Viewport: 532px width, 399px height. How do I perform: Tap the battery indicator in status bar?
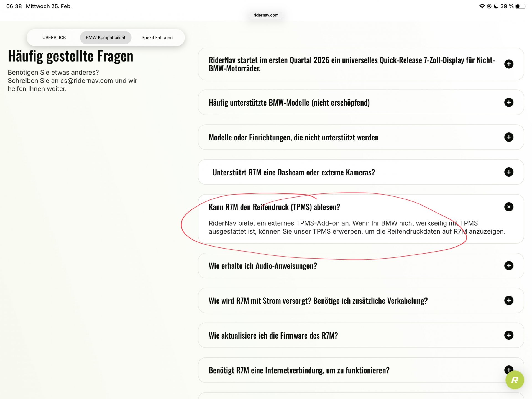[x=520, y=6]
